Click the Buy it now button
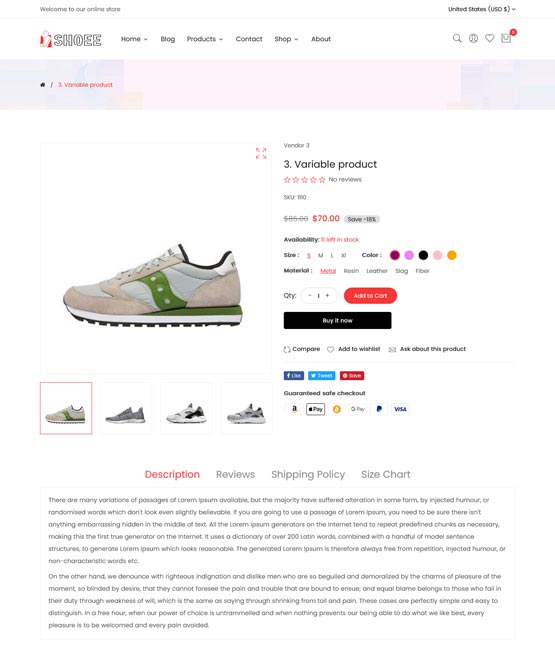Viewport: 555px width, 660px height. pos(337,320)
